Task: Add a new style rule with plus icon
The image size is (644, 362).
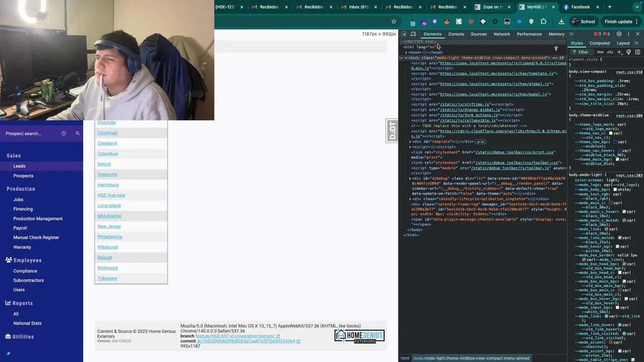Action: pyautogui.click(x=619, y=52)
